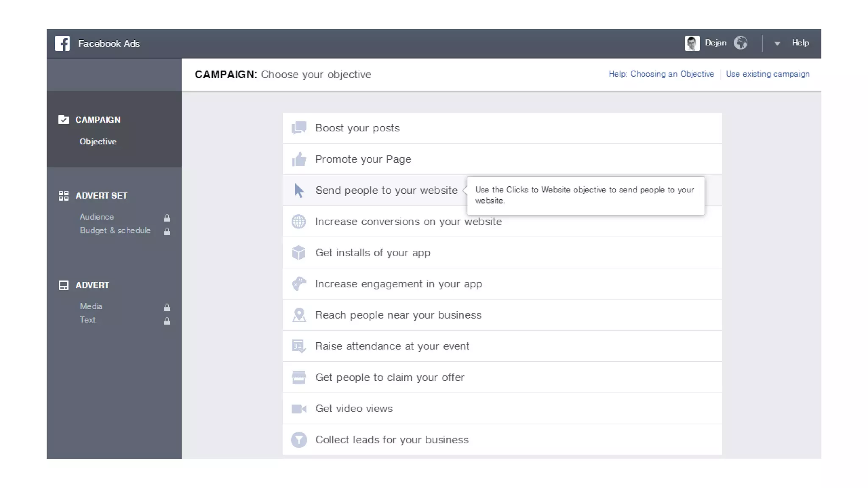This screenshot has width=868, height=488.
Task: Click the calendar event attendance icon
Action: tap(299, 346)
